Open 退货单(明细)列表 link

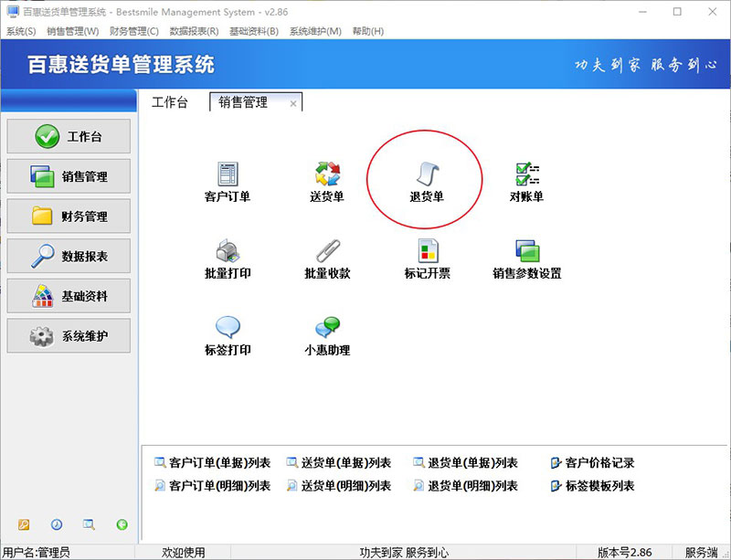[466, 485]
